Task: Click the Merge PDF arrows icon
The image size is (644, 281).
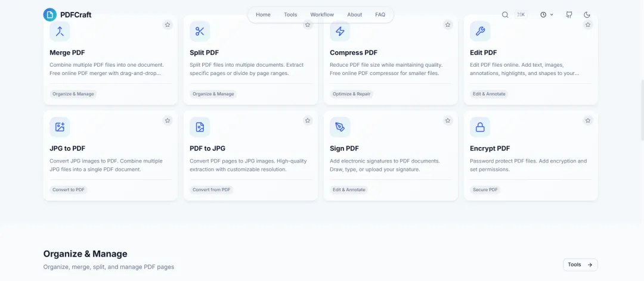Action: pyautogui.click(x=60, y=31)
